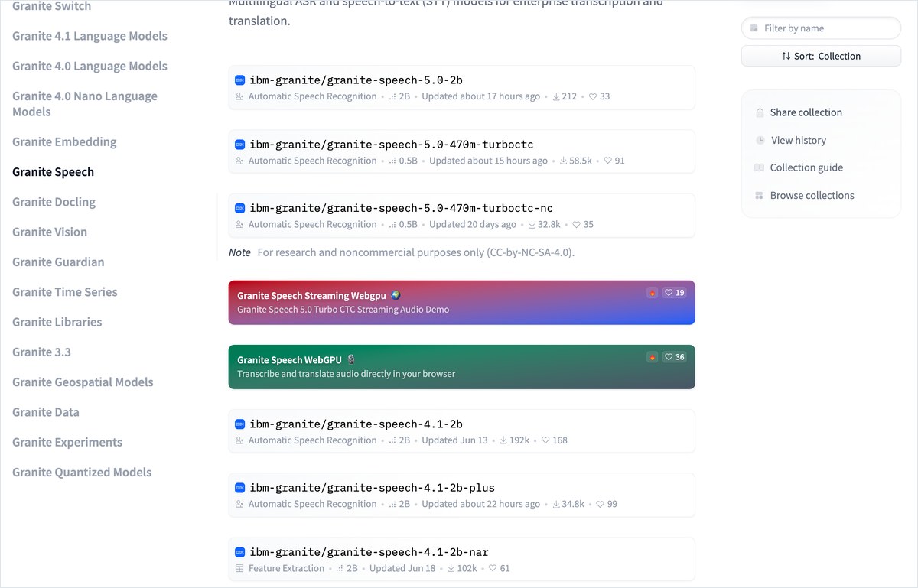Open Granite Geospatial Models collection
The width and height of the screenshot is (918, 588).
click(x=83, y=382)
